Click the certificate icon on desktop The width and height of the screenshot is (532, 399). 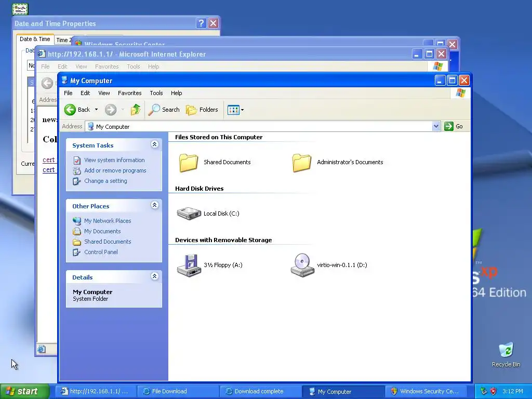[20, 9]
